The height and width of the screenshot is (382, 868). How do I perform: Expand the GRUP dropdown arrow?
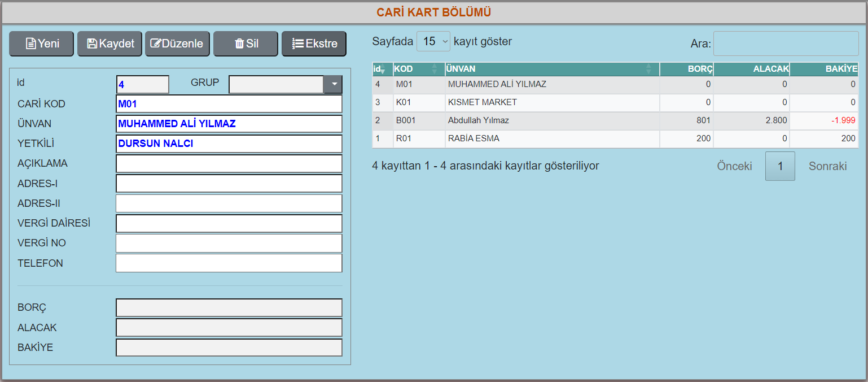pyautogui.click(x=333, y=84)
